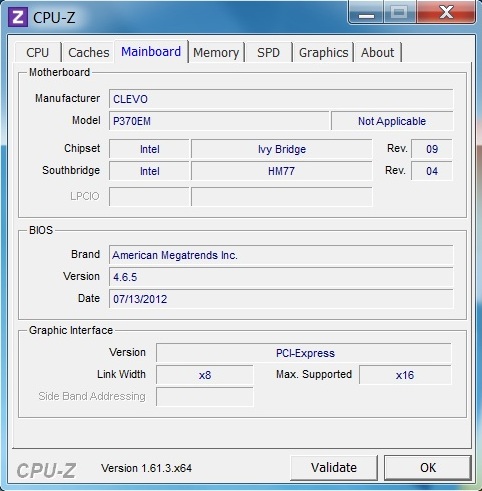Click the Not Applicable model revision field
Screen dimensions: 482x491
tap(392, 121)
